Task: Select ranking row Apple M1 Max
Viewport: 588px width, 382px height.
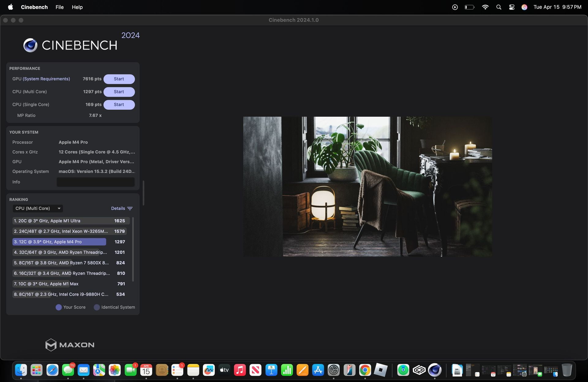Action: tap(69, 284)
